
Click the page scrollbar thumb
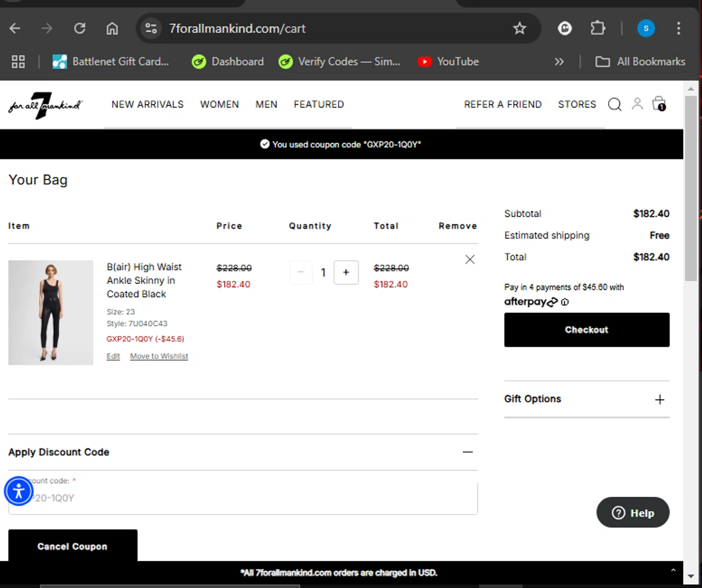tap(691, 188)
